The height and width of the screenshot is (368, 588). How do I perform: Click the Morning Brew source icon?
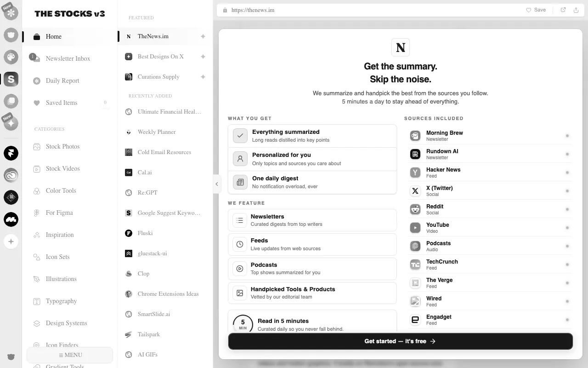pyautogui.click(x=415, y=136)
